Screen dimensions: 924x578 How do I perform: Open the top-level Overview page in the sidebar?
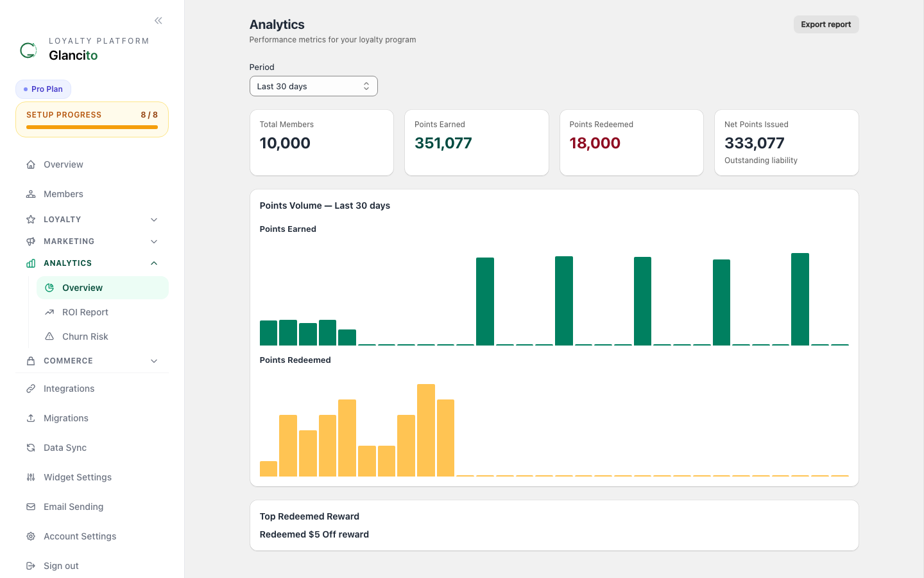(92, 164)
